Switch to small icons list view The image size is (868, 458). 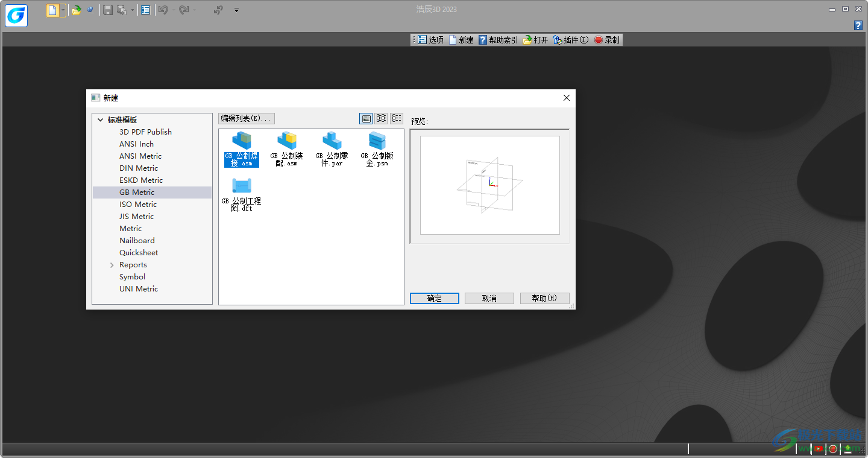click(x=381, y=118)
